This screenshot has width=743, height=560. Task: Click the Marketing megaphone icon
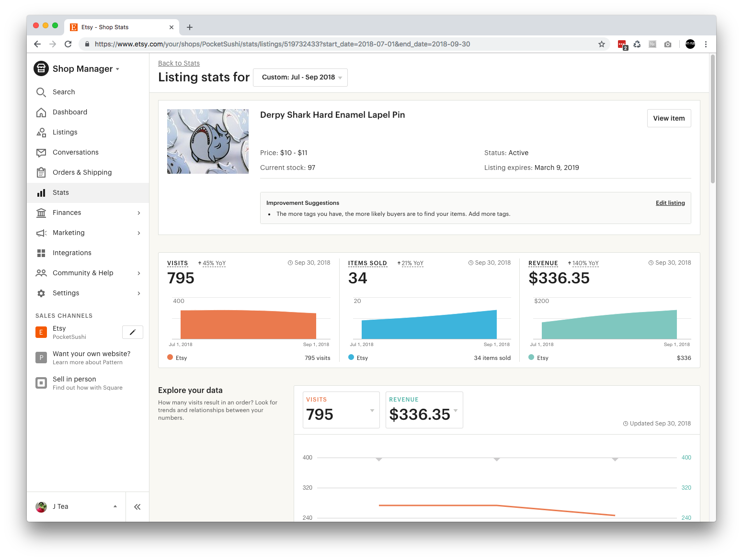(41, 233)
